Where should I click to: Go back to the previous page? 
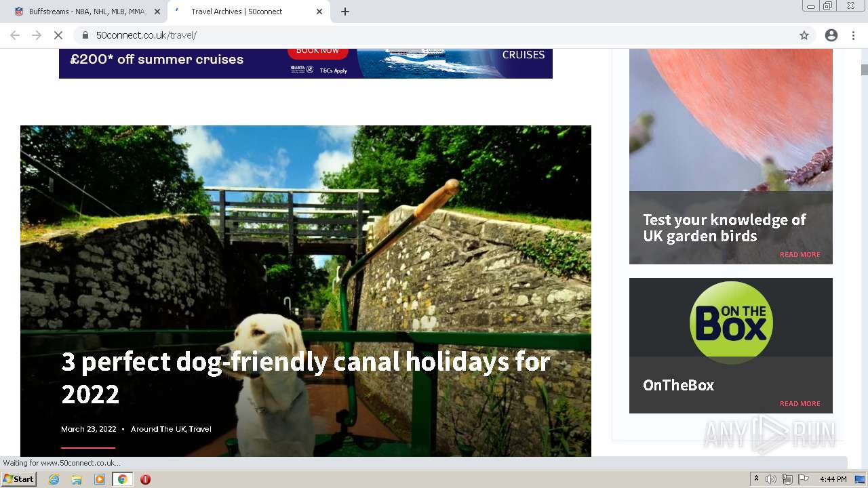pos(15,35)
